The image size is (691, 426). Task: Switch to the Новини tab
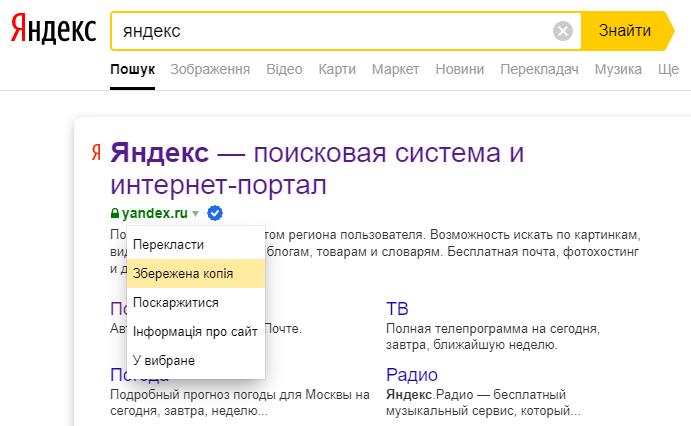pyautogui.click(x=460, y=69)
